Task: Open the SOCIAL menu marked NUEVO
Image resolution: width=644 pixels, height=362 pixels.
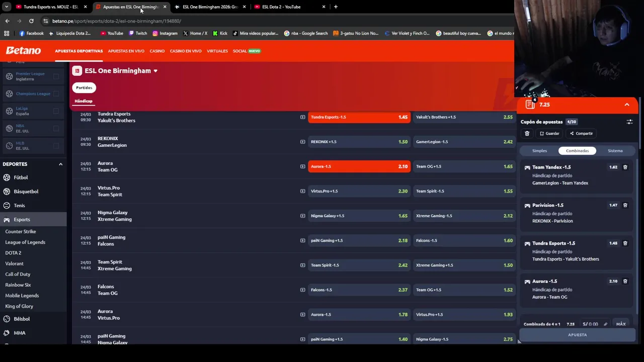Action: click(247, 51)
